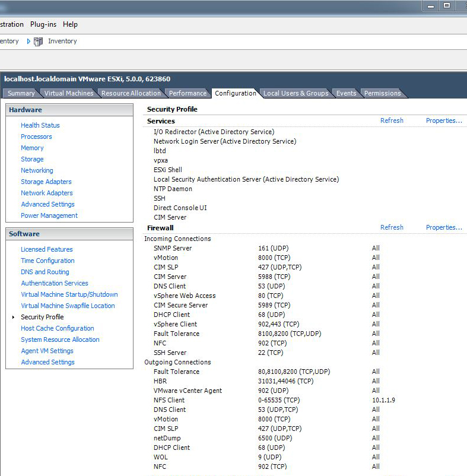The width and height of the screenshot is (467, 476).
Task: Select the WOL outgoing rule
Action: [161, 457]
